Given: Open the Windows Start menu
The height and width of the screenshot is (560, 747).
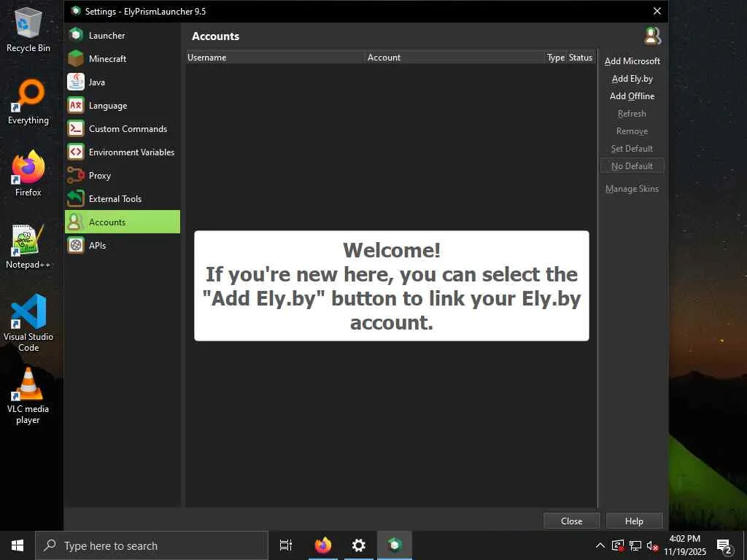Looking at the screenshot, I should [x=18, y=545].
